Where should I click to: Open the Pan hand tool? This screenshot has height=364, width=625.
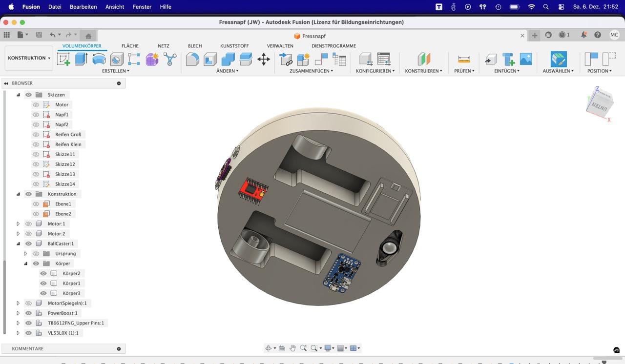tap(292, 348)
